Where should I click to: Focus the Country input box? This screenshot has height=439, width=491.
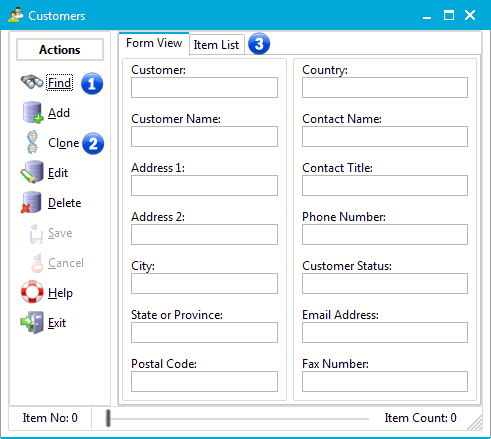pyautogui.click(x=385, y=87)
